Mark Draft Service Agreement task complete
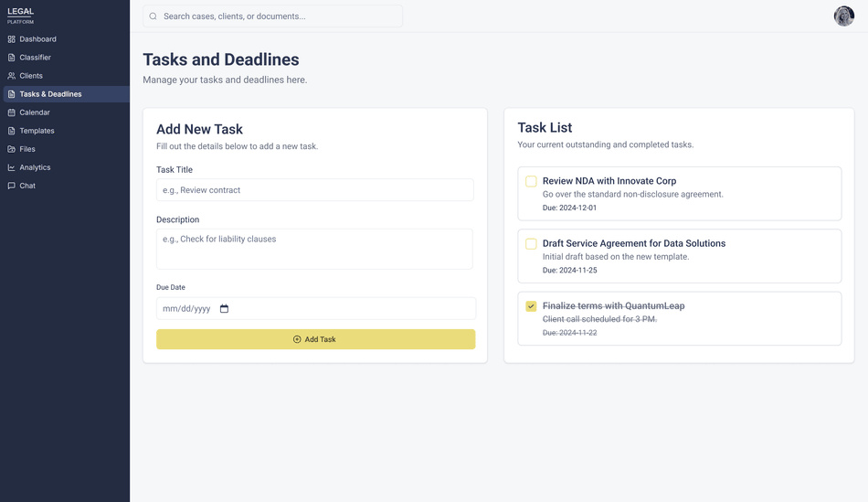The height and width of the screenshot is (502, 868). coord(531,244)
